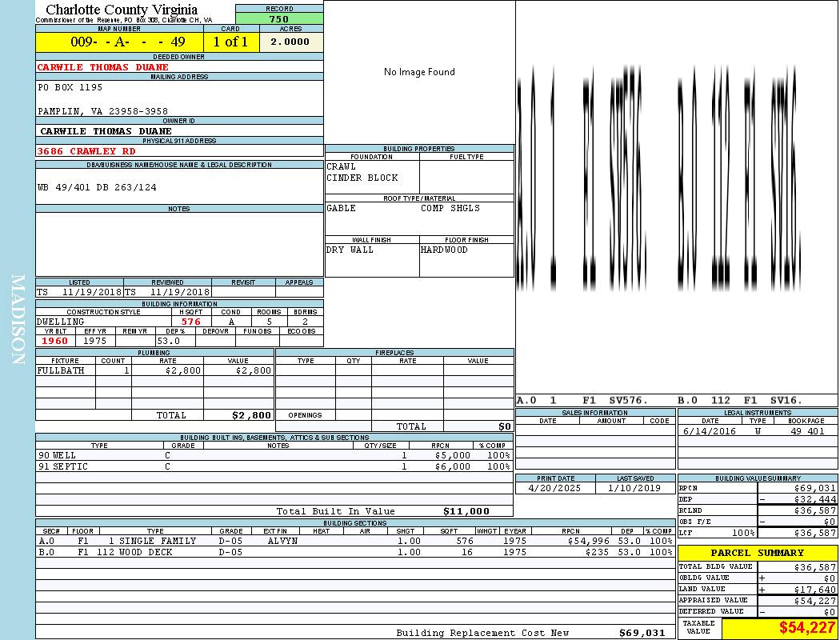Select the FULLBATH fixture row

155,370
